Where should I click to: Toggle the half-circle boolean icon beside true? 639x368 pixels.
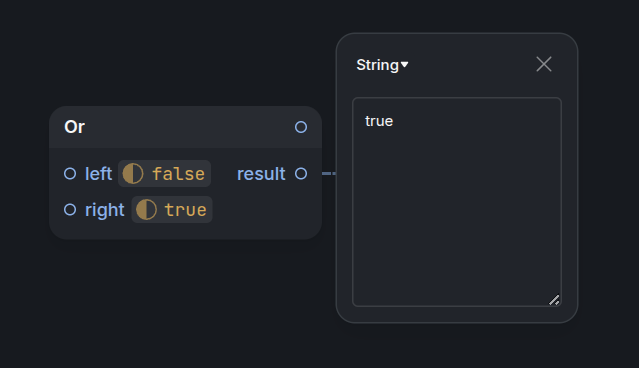tap(146, 210)
